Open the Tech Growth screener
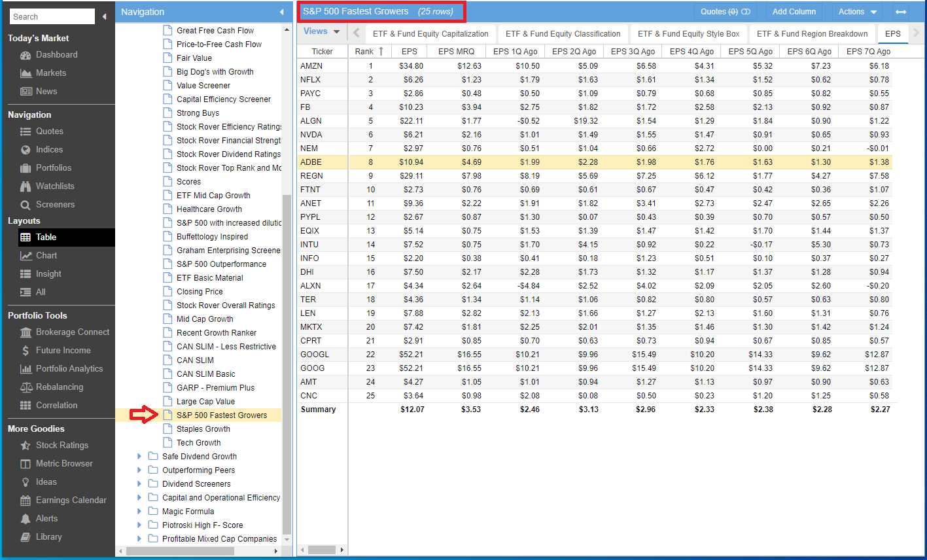The image size is (927, 560). 199,443
